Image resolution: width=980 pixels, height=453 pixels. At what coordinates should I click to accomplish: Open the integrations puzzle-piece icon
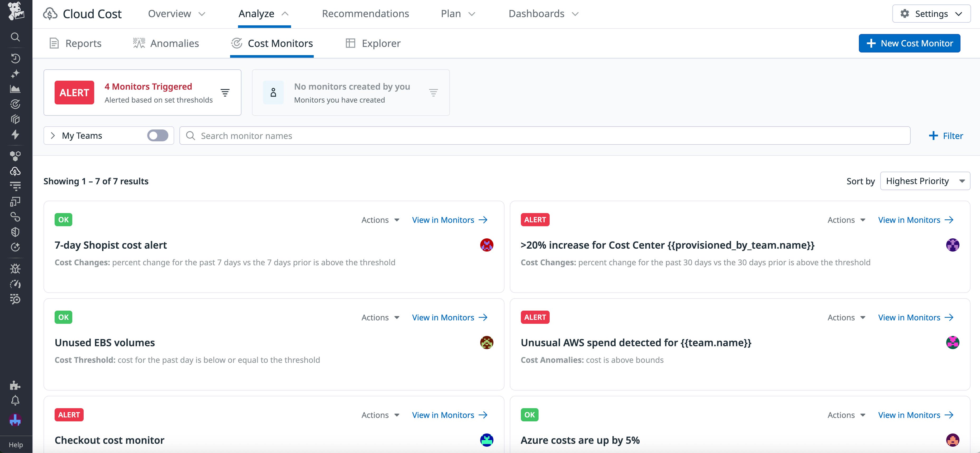pos(15,385)
